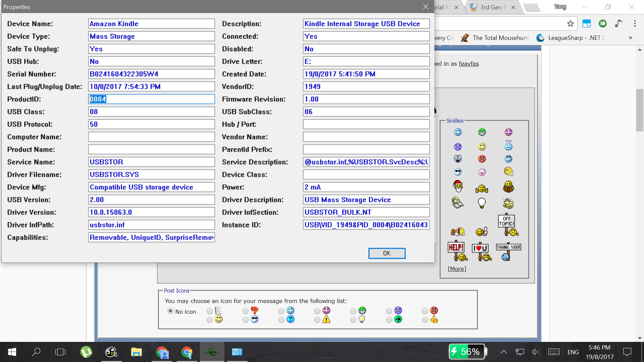
Task: Open uTorrent from the taskbar
Action: (86, 352)
